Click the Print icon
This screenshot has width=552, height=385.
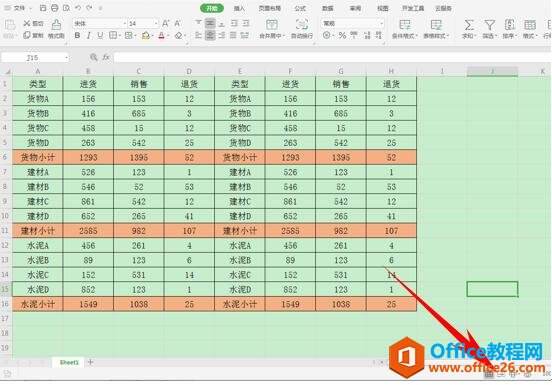point(55,8)
